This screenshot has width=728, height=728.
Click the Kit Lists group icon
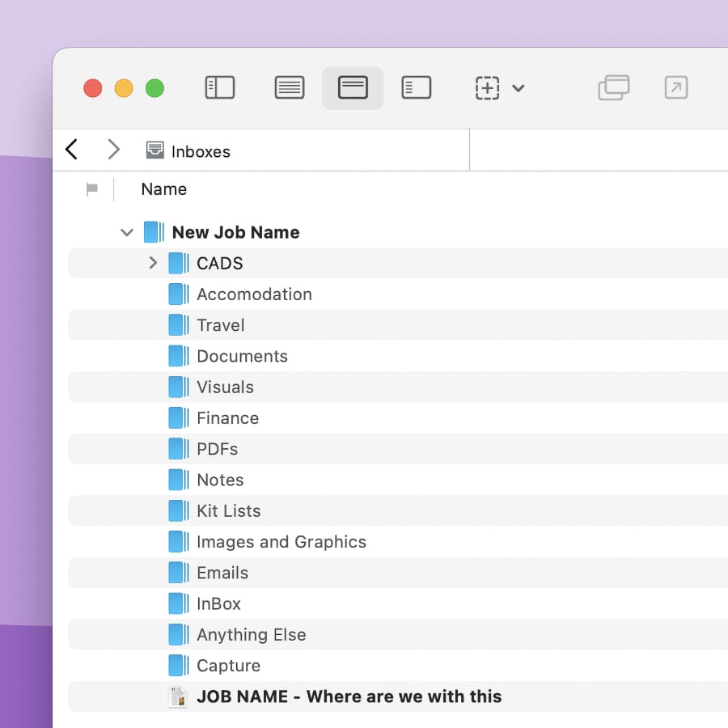point(179,511)
